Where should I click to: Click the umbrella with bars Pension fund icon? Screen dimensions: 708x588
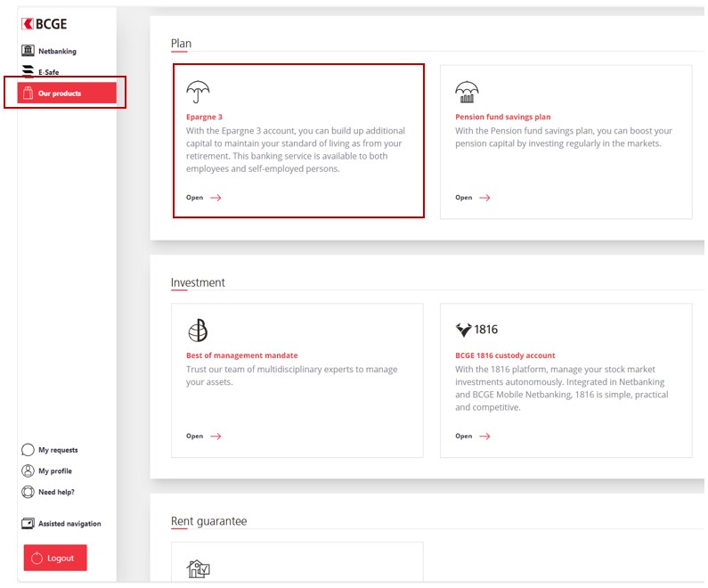(467, 92)
